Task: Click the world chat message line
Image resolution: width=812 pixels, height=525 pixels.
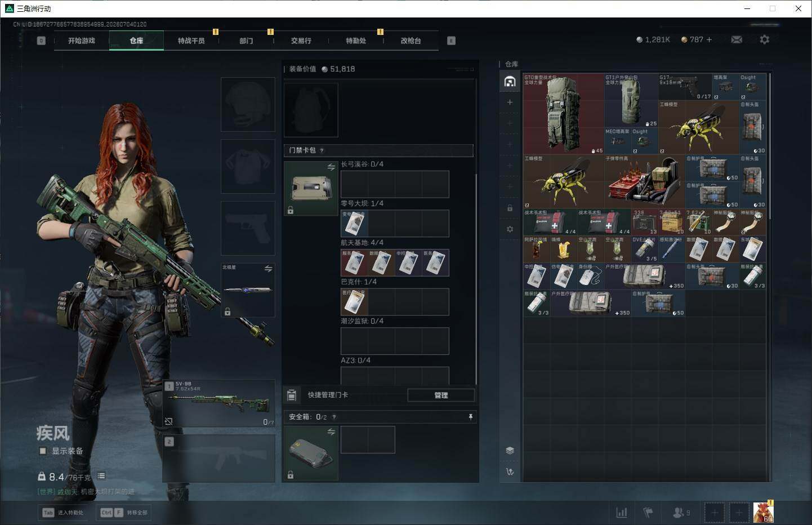Action: tap(86, 492)
